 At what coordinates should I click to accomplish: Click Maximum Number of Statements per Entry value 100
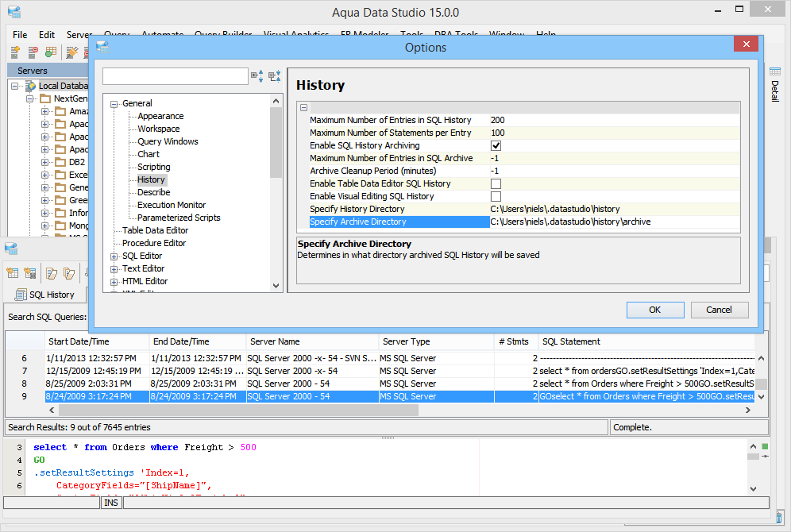615,133
